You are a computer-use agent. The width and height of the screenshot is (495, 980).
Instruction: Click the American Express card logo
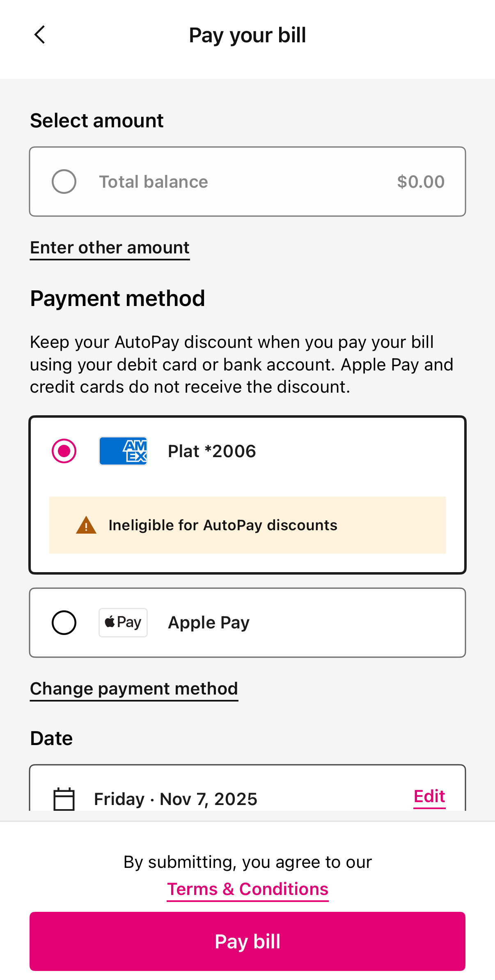[x=123, y=451]
